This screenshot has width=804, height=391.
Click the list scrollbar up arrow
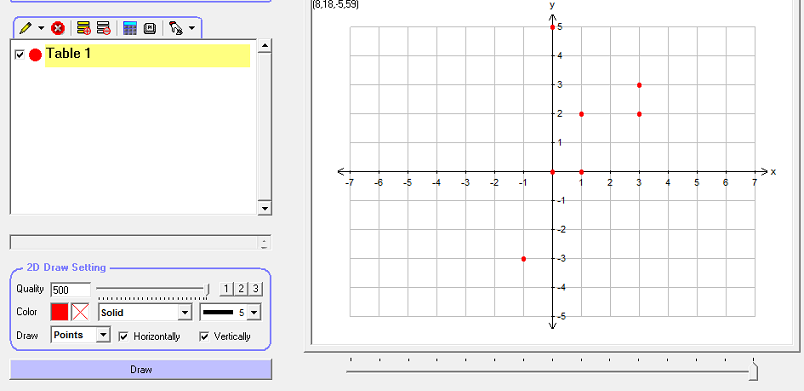265,46
